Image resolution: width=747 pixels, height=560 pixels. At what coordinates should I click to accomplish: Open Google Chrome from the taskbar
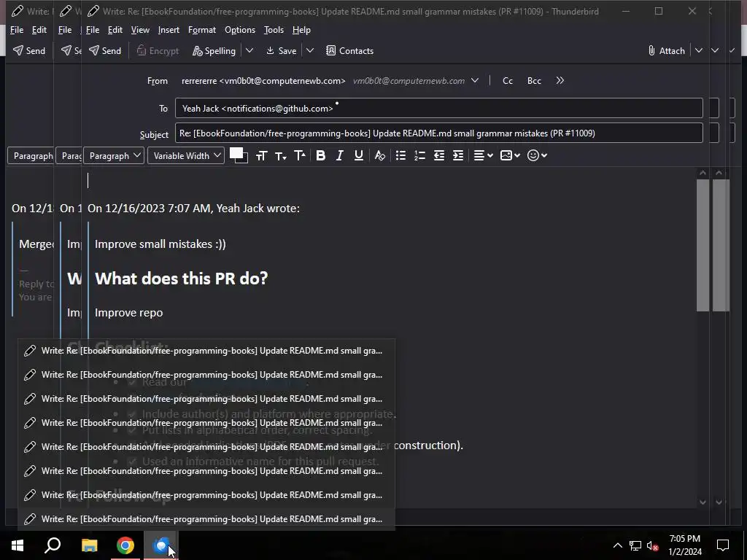click(125, 545)
